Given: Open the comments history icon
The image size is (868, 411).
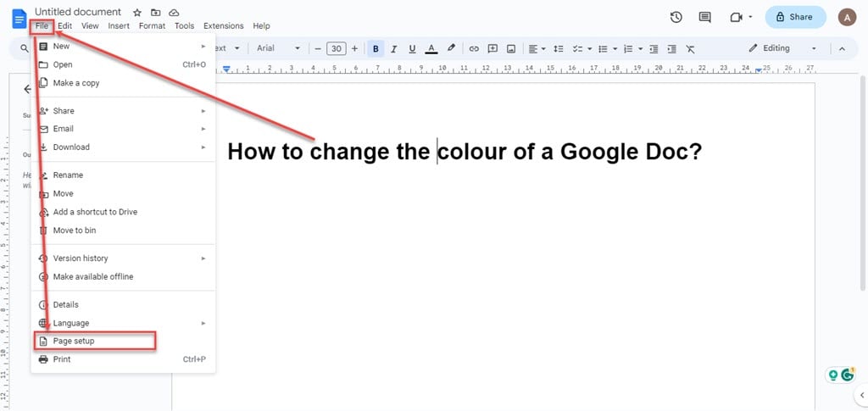Looking at the screenshot, I should click(x=704, y=17).
